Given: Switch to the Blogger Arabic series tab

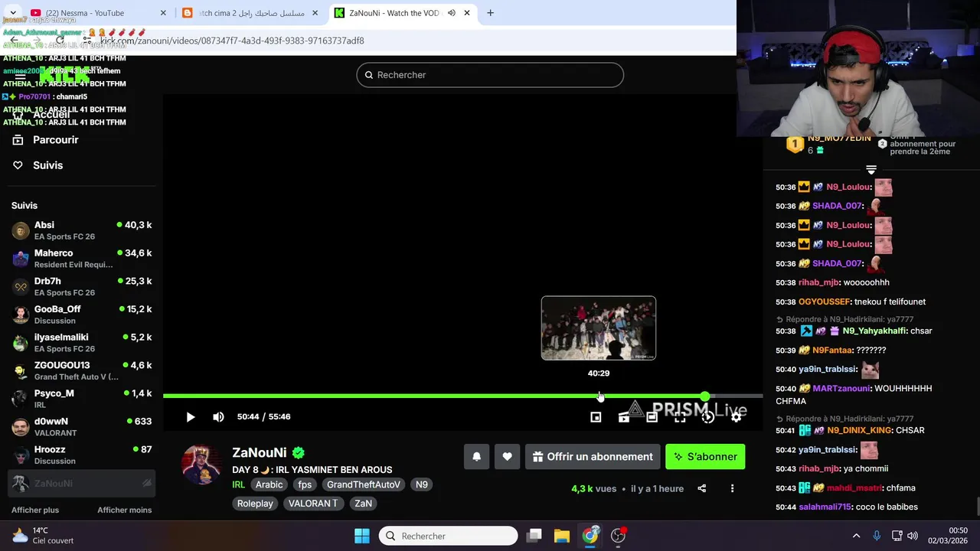Looking at the screenshot, I should (x=251, y=13).
